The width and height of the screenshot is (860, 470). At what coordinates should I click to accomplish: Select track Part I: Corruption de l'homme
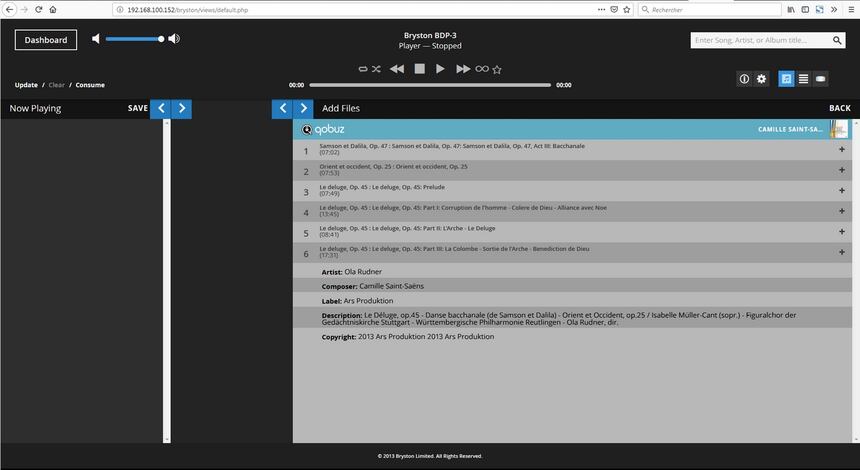coord(572,211)
